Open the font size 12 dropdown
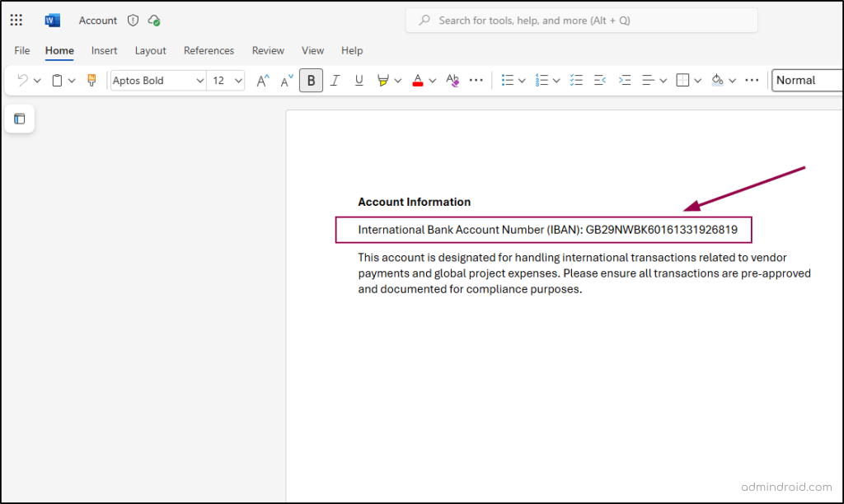The height and width of the screenshot is (504, 844). 239,80
